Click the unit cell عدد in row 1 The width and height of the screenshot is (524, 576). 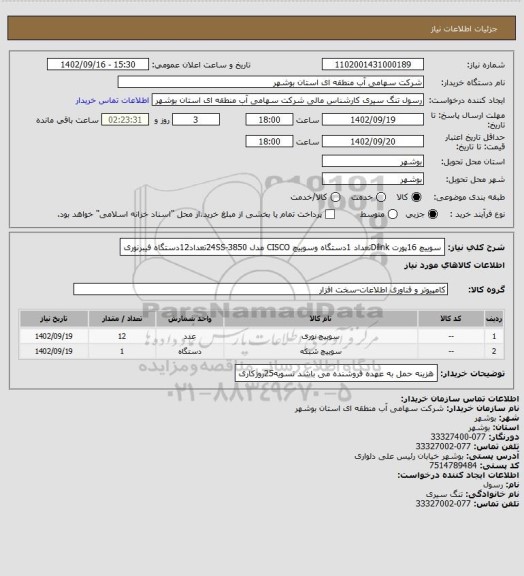pos(190,336)
